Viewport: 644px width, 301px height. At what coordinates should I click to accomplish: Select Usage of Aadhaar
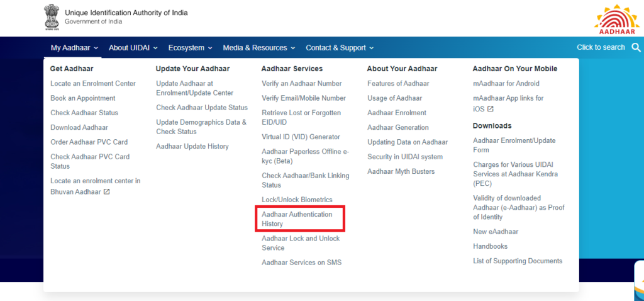395,98
